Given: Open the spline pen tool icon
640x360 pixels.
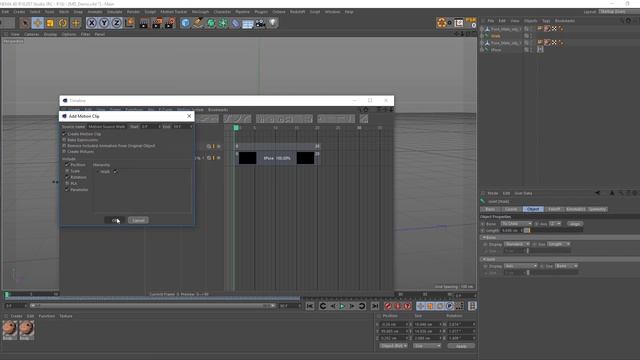Looking at the screenshot, I should [x=198, y=23].
